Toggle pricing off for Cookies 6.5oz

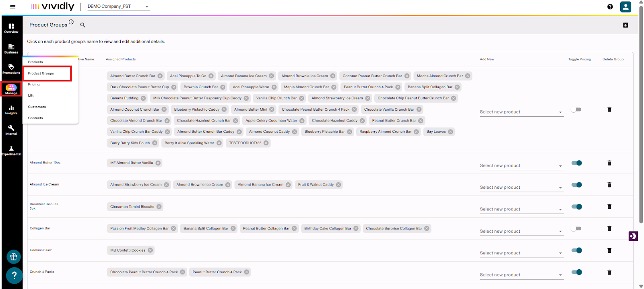576,250
